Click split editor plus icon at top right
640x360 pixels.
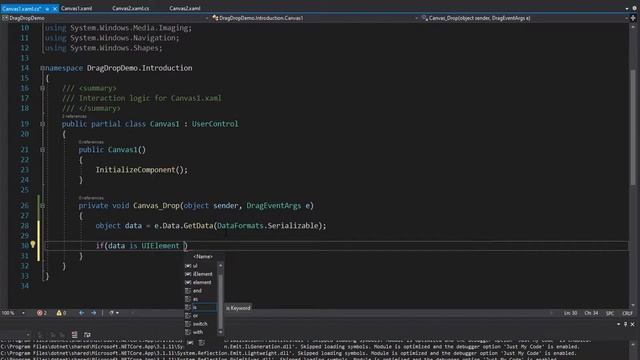(x=633, y=18)
